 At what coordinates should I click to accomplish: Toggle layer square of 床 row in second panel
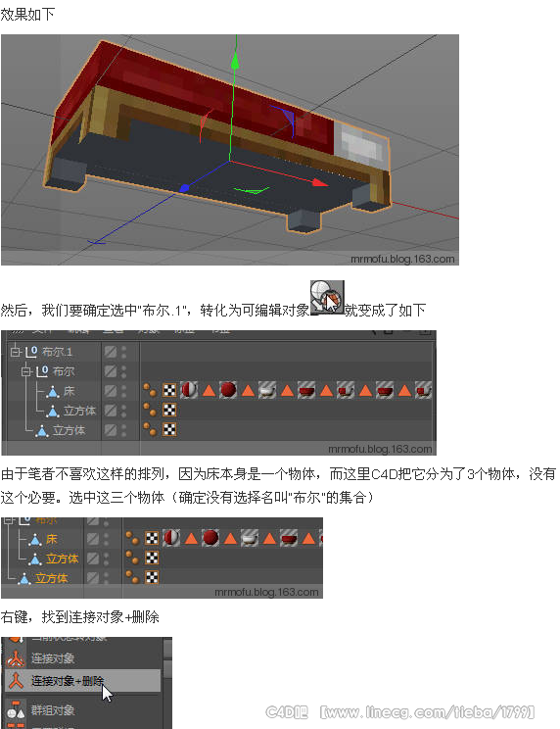pos(93,539)
